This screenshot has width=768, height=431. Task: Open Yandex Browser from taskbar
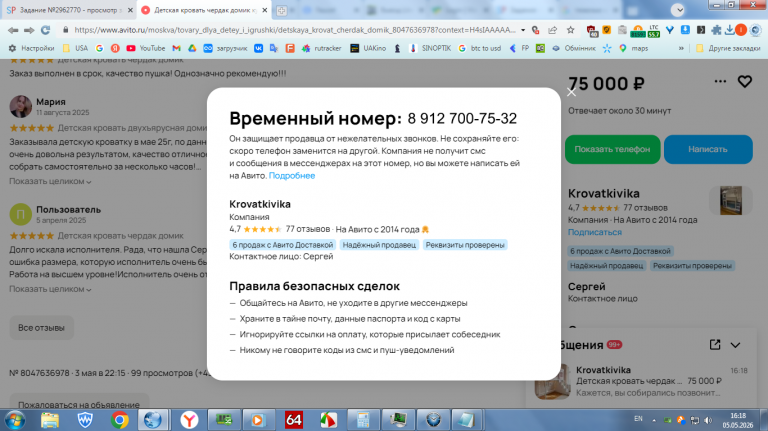pyautogui.click(x=189, y=420)
